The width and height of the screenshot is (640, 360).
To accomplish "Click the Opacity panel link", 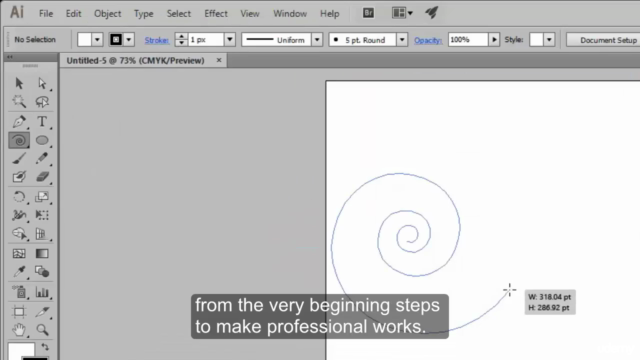I will (428, 40).
